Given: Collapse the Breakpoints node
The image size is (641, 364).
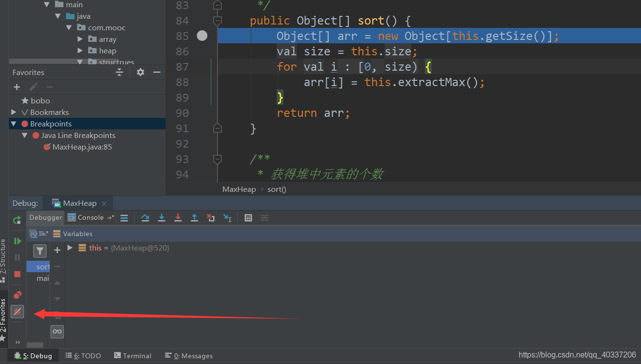Looking at the screenshot, I should pos(13,124).
